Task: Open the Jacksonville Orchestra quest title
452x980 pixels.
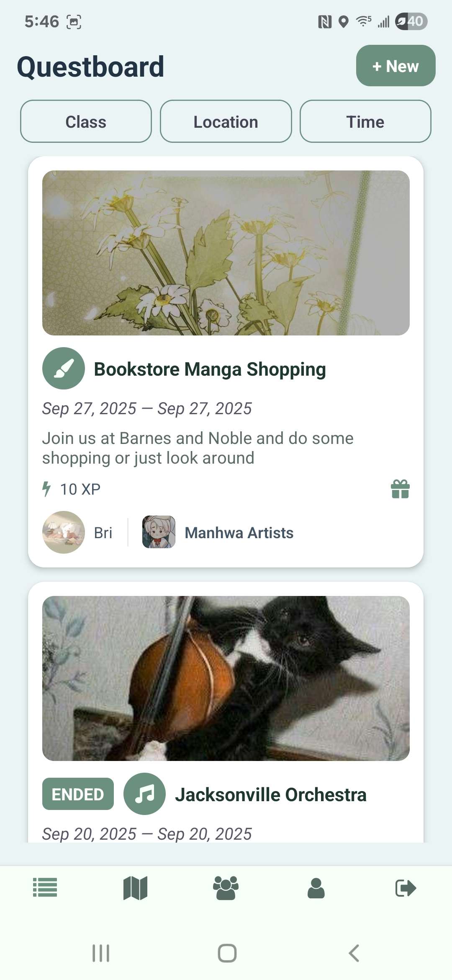Action: [x=271, y=794]
